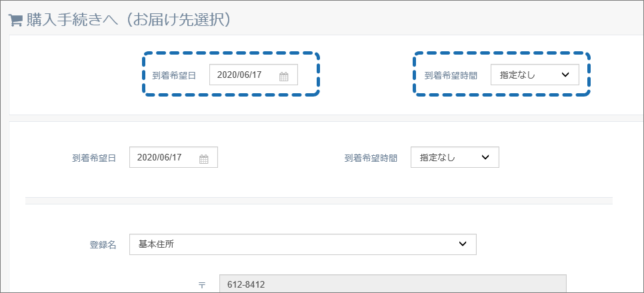Click chevron arrow of dashed-box 到着希望時間 dropdown
The height and width of the screenshot is (293, 644).
tap(565, 75)
